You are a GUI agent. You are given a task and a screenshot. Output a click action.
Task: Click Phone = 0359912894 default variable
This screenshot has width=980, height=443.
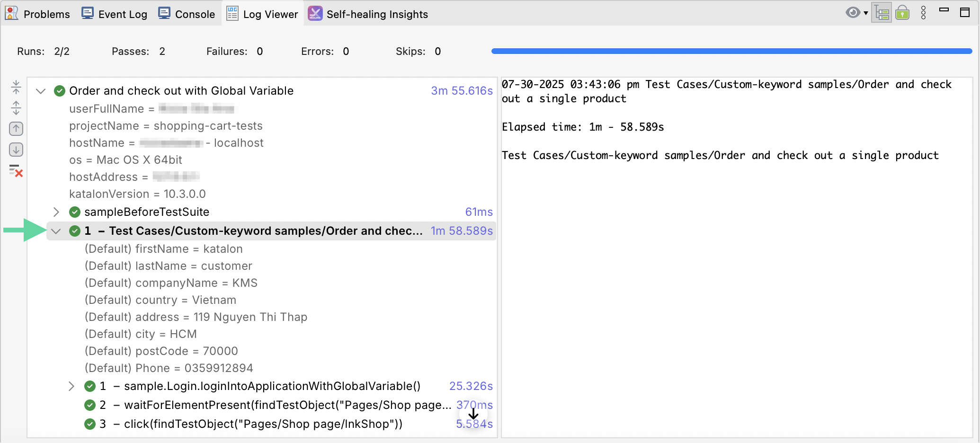point(169,368)
